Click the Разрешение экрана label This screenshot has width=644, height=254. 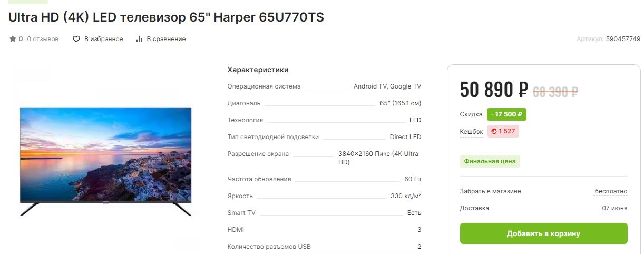[x=258, y=154]
